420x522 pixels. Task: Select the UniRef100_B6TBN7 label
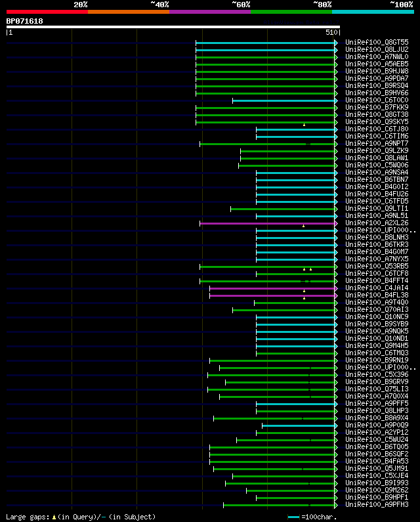click(377, 180)
